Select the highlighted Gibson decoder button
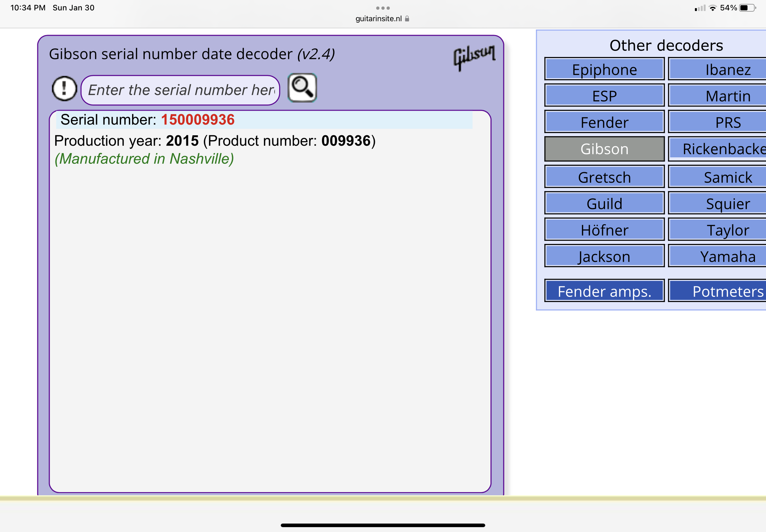The height and width of the screenshot is (532, 766). [x=604, y=149]
